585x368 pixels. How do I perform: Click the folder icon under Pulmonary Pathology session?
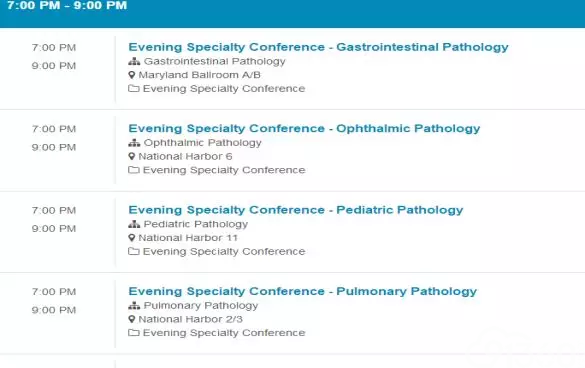click(134, 333)
